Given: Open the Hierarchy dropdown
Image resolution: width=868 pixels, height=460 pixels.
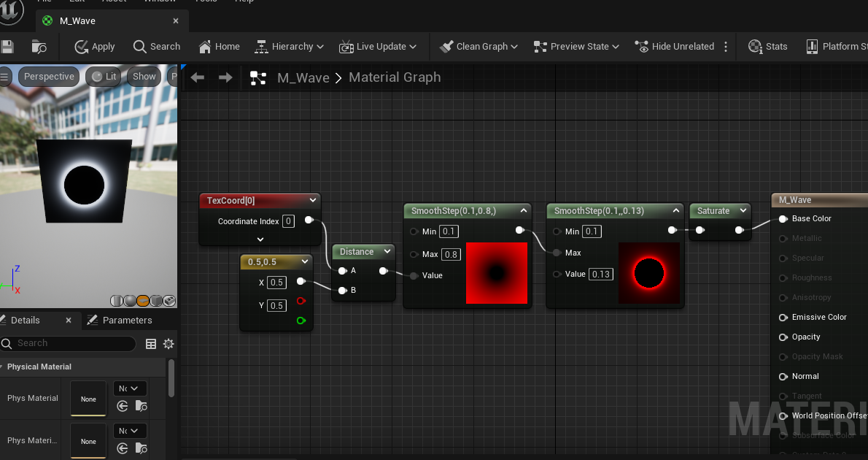Looking at the screenshot, I should click(x=288, y=47).
